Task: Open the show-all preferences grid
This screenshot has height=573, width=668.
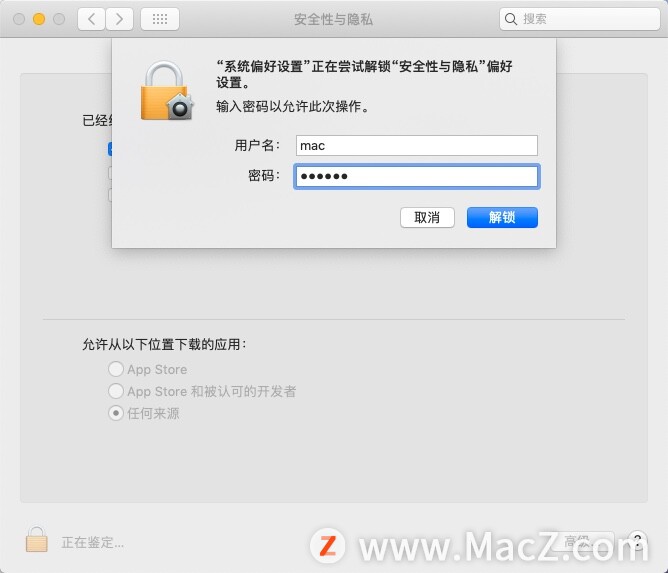Action: (x=160, y=19)
